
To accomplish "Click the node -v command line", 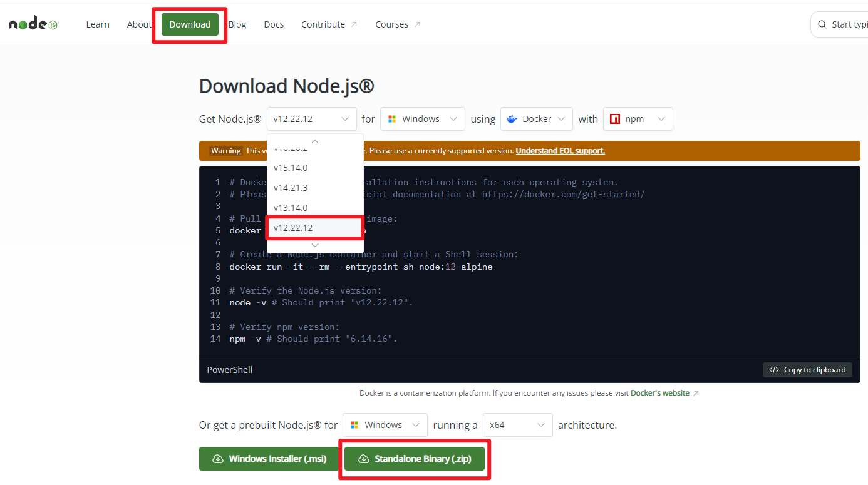I will coord(321,302).
